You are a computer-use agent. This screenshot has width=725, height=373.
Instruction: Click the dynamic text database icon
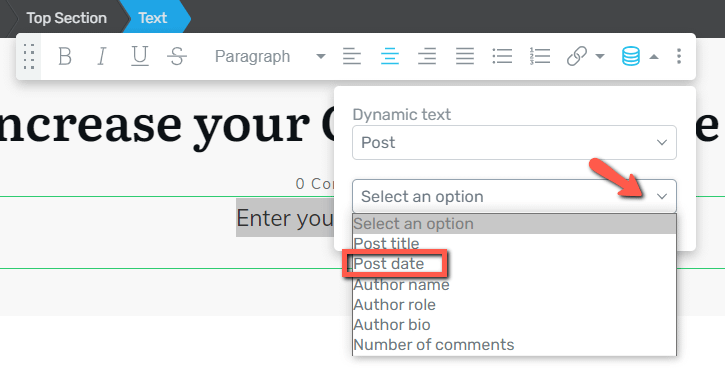pos(631,56)
